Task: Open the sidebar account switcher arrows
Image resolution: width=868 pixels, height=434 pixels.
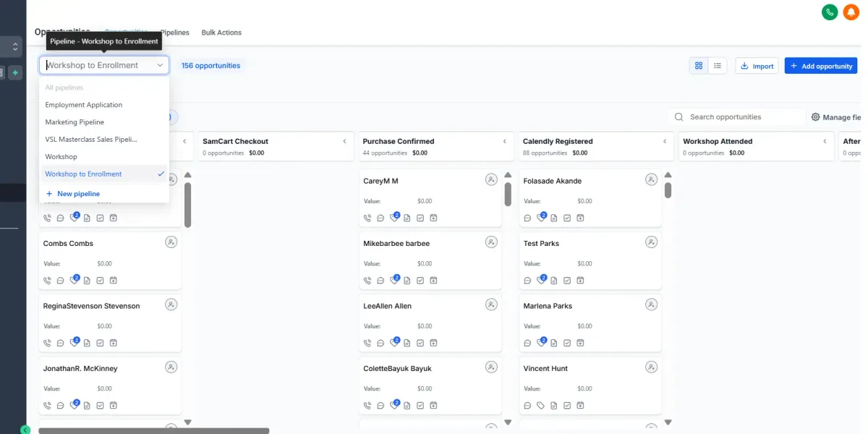Action: pyautogui.click(x=15, y=47)
